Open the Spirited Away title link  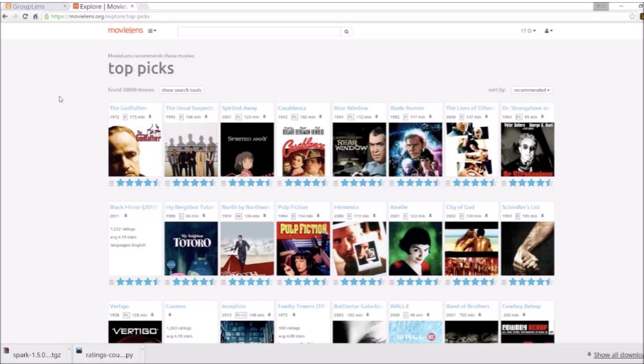[x=240, y=108]
